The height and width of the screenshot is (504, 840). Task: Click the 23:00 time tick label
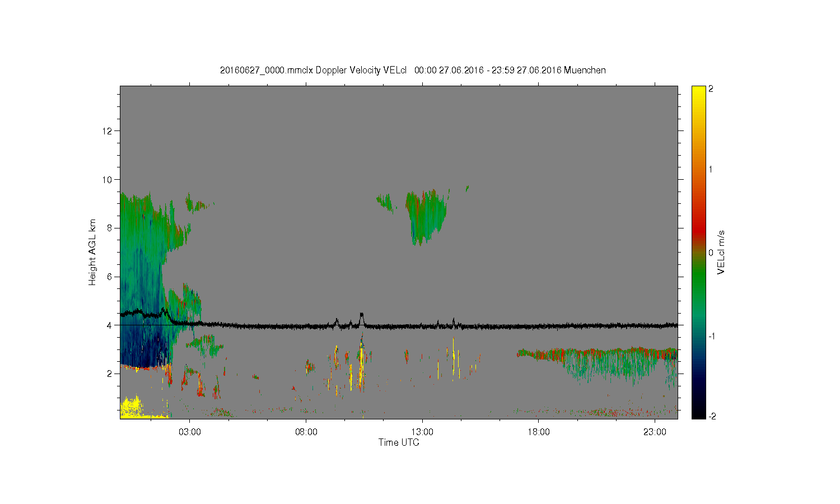(x=655, y=432)
